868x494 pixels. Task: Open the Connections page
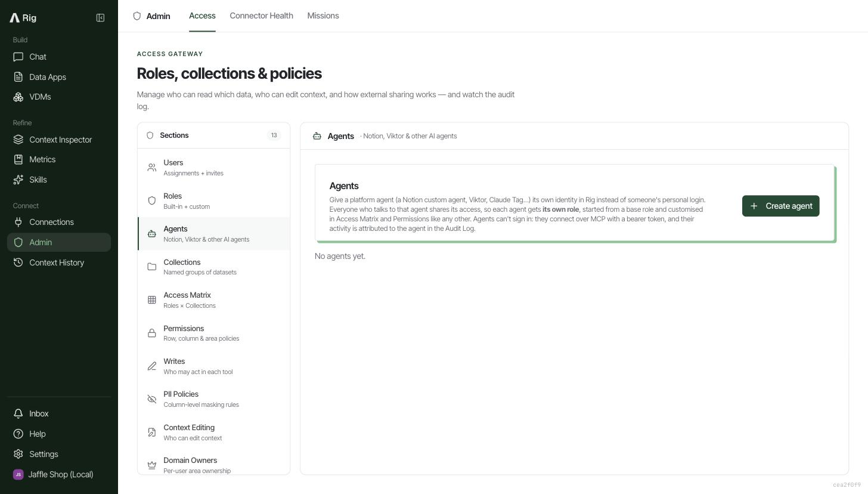59,222
